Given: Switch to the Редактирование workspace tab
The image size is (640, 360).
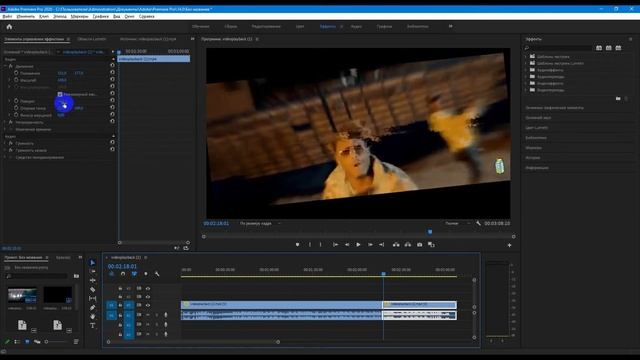Looking at the screenshot, I should (x=266, y=26).
